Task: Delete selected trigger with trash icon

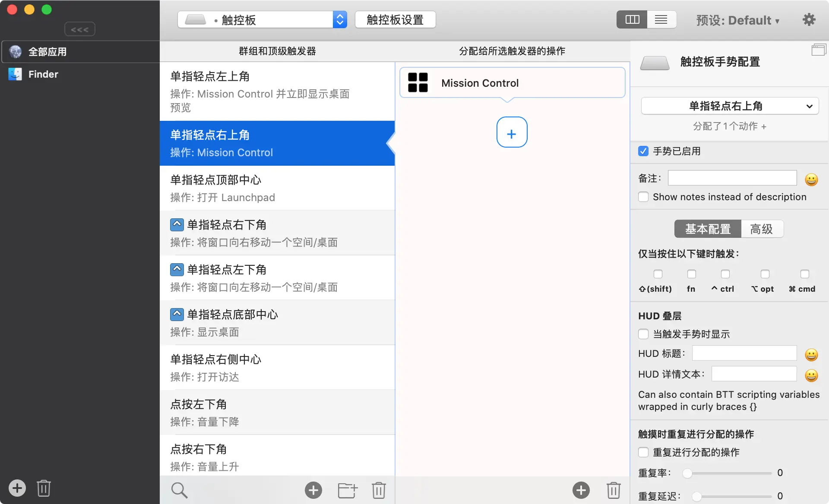Action: point(379,490)
